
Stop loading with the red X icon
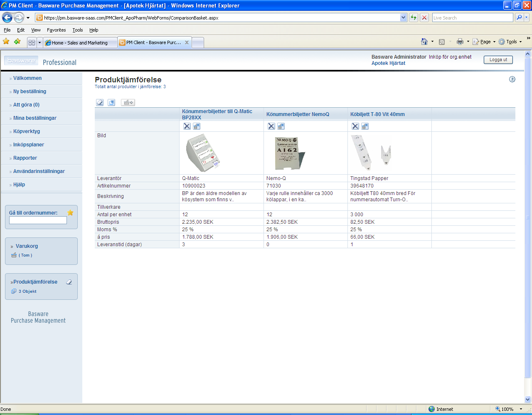(424, 17)
